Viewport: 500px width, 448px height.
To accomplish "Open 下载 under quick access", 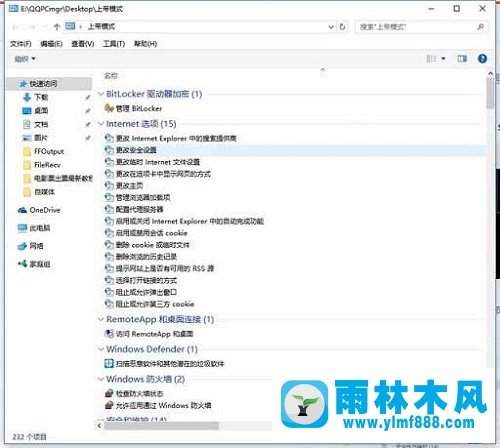I will point(35,97).
